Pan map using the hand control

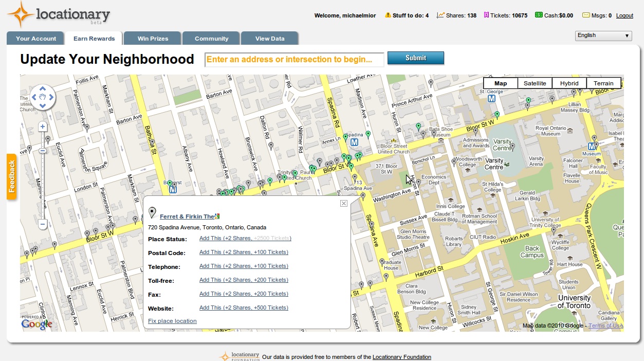coord(43,97)
